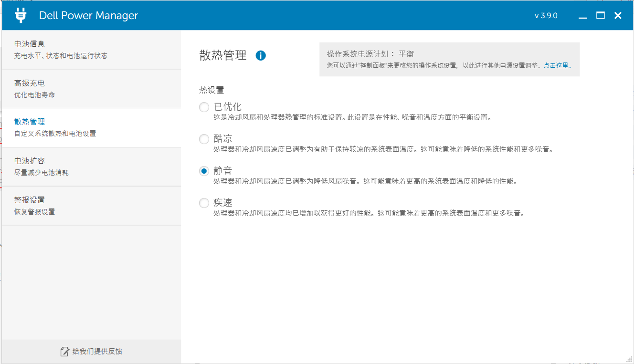Click the 疾速 description text
Viewport: 634px width, 364px height.
coord(369,214)
